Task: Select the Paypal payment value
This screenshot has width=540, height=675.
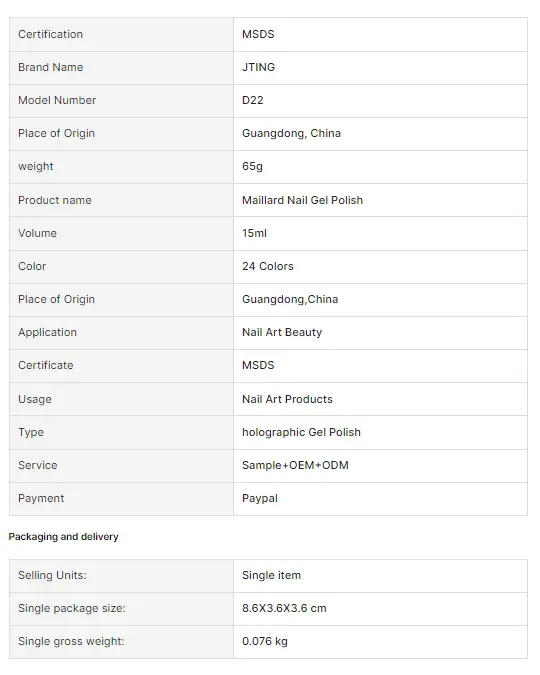Action: click(260, 499)
